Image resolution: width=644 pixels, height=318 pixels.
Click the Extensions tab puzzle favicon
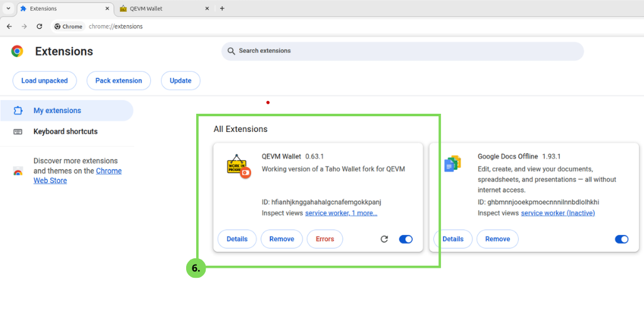coord(23,9)
